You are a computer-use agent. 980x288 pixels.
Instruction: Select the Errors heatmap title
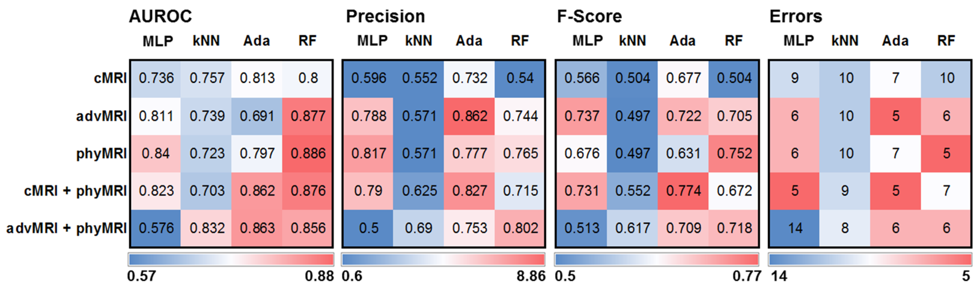pos(796,17)
